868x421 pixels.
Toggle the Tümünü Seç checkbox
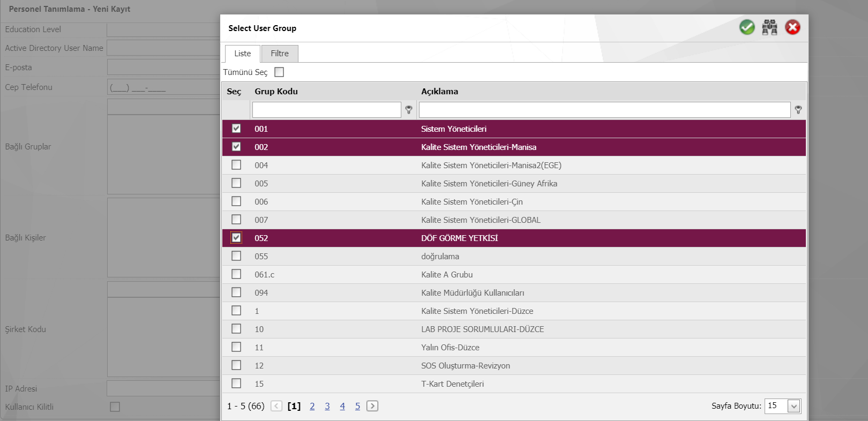[279, 72]
